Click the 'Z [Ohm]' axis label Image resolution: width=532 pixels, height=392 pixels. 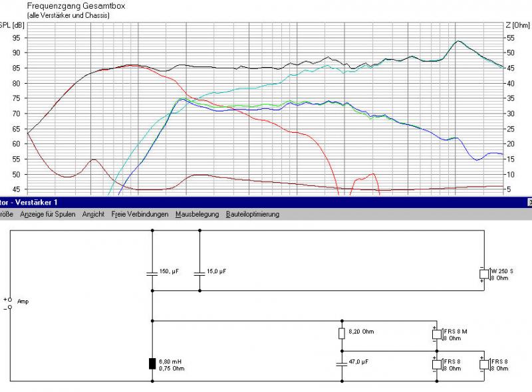click(517, 25)
